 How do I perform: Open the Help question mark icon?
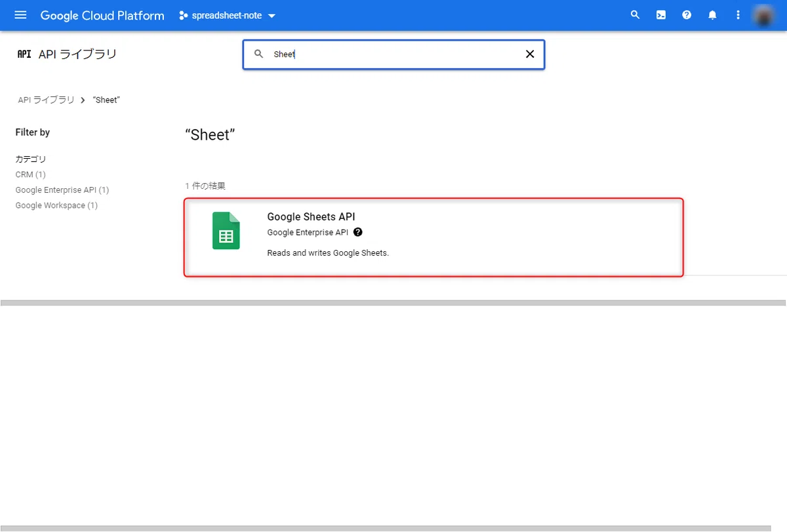[x=687, y=15]
